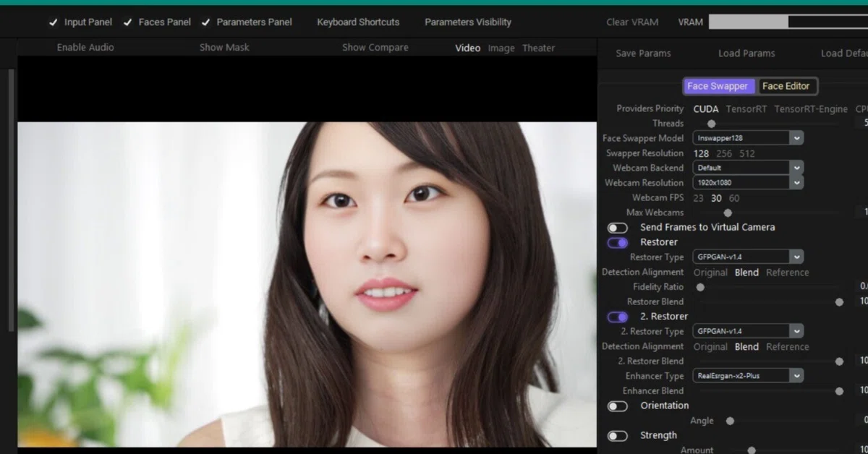Viewport: 868px width, 454px height.
Task: Select the Face Swapper tab
Action: [x=718, y=86]
